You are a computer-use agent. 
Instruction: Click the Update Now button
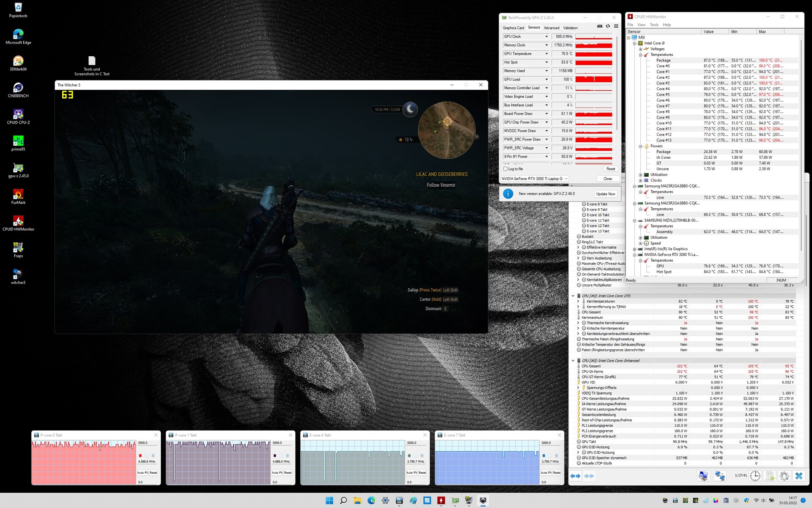pyautogui.click(x=605, y=194)
